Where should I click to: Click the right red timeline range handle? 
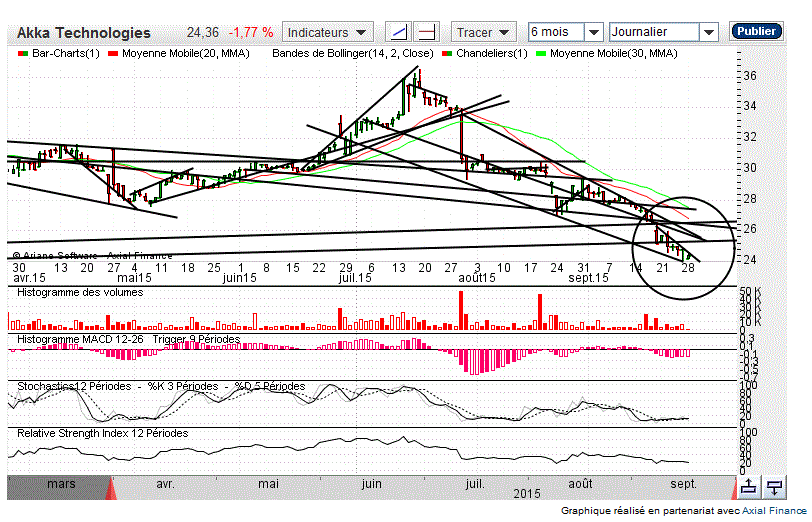(734, 488)
